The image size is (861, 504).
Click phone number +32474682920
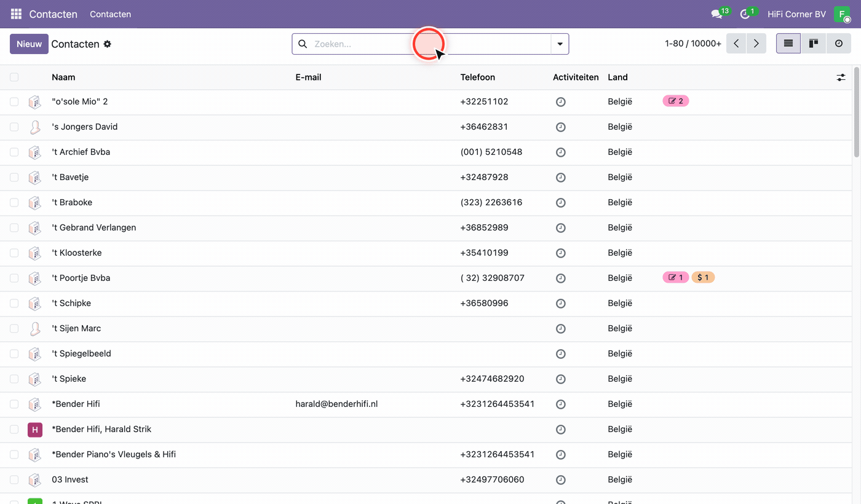pos(492,379)
